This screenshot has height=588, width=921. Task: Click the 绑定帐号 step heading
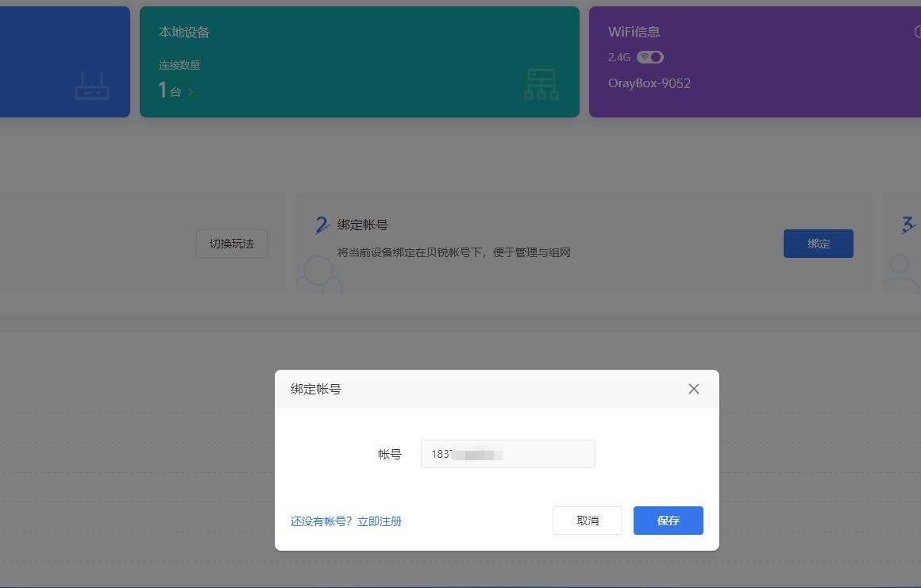pos(363,225)
